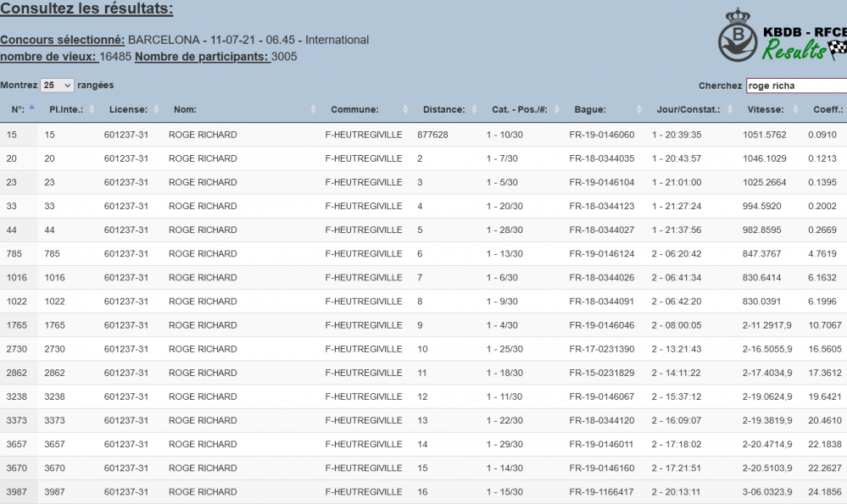Open the rows-per-page dropdown showing 25
This screenshot has width=847, height=504.
[57, 86]
